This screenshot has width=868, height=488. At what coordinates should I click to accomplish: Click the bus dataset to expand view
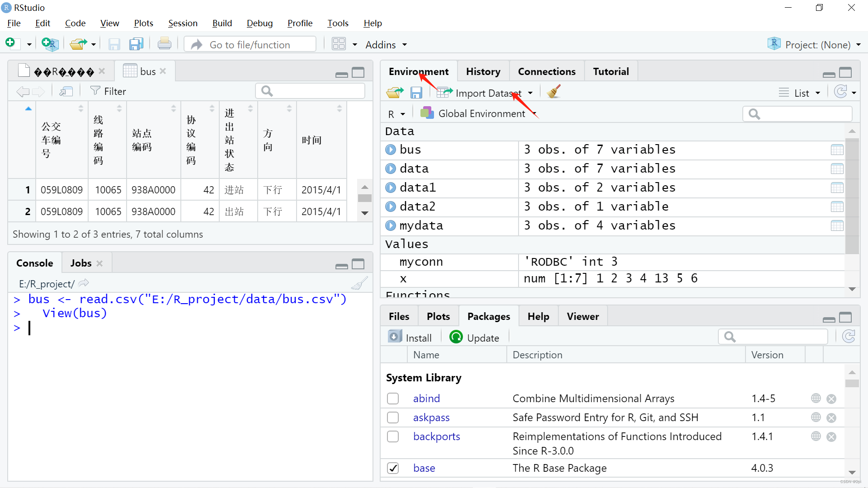393,149
